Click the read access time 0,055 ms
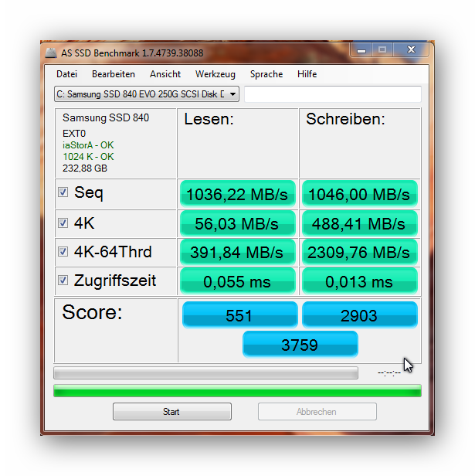475x476 pixels. (238, 281)
